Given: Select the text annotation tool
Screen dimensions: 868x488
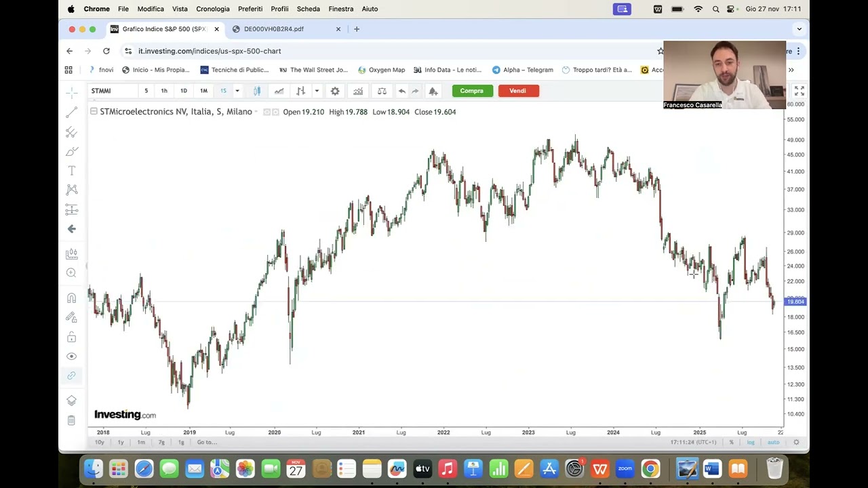Looking at the screenshot, I should (71, 171).
